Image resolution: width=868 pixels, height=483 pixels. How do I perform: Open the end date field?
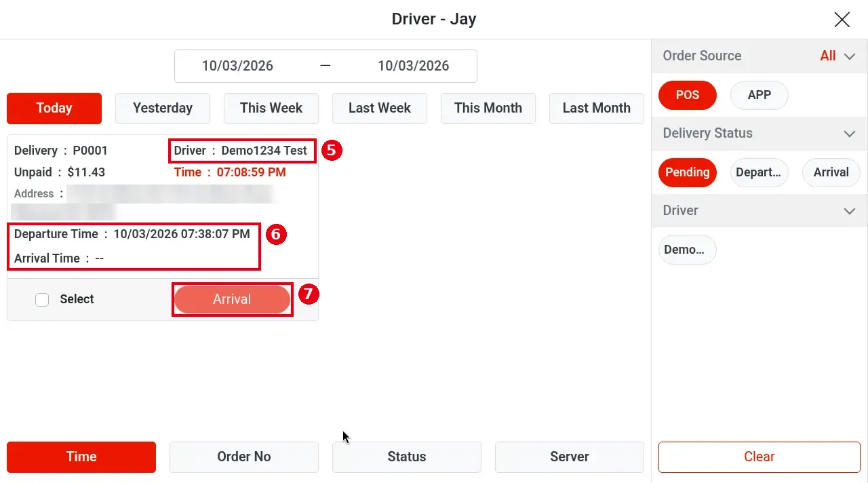pyautogui.click(x=414, y=66)
